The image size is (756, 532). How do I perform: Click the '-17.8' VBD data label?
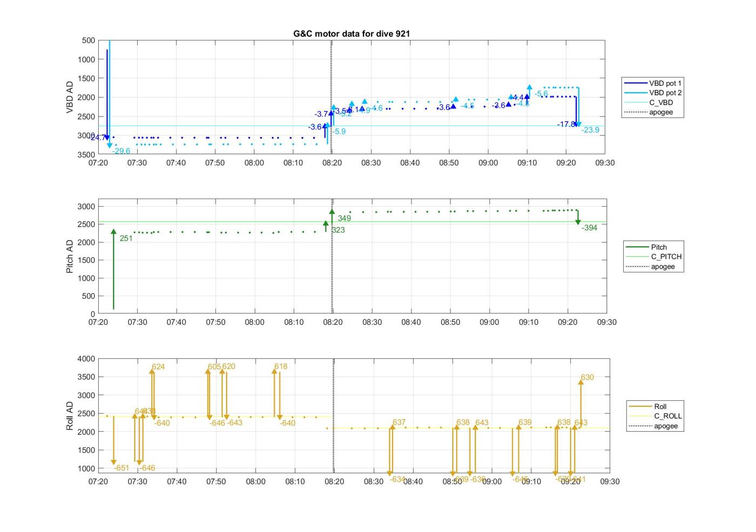[x=566, y=124]
